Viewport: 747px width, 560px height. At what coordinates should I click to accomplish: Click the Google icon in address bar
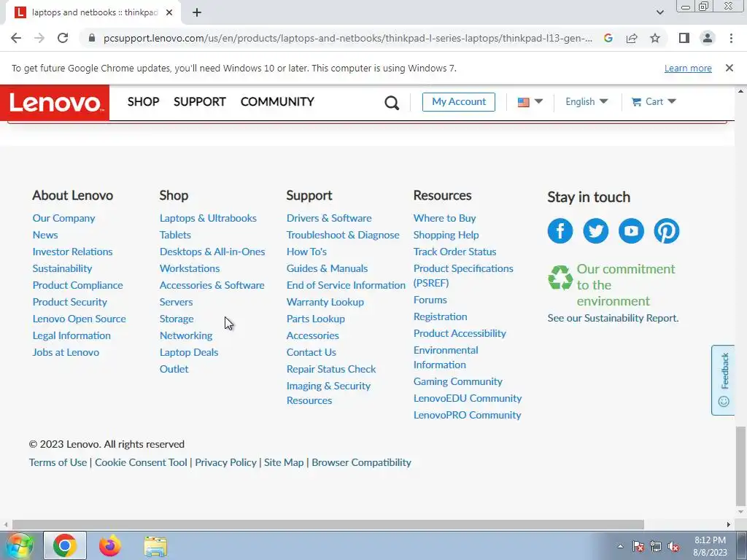608,38
